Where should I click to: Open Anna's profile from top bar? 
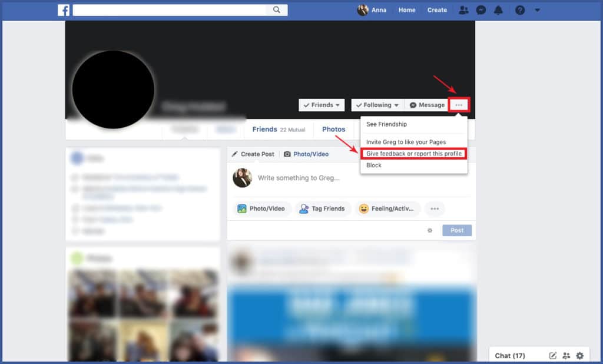coord(372,10)
